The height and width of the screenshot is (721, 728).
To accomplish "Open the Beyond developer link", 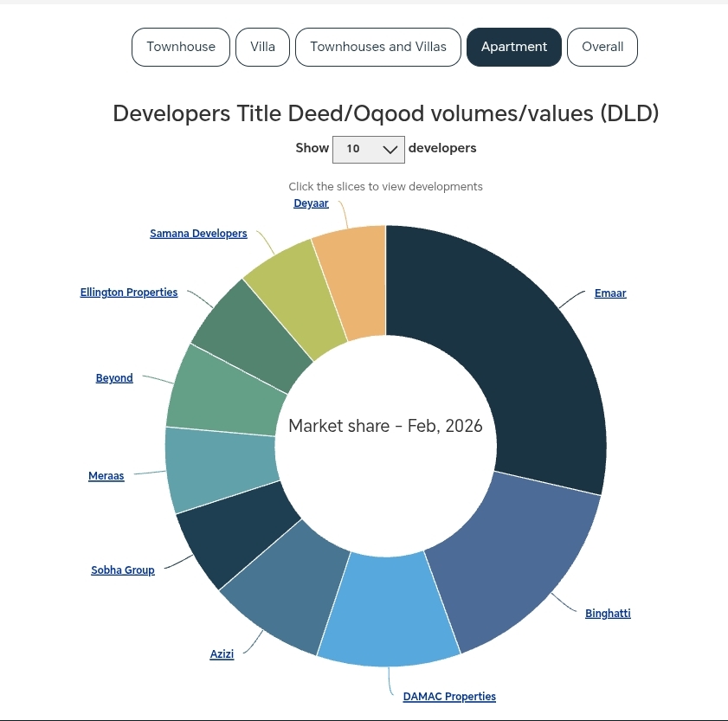I will (x=113, y=377).
